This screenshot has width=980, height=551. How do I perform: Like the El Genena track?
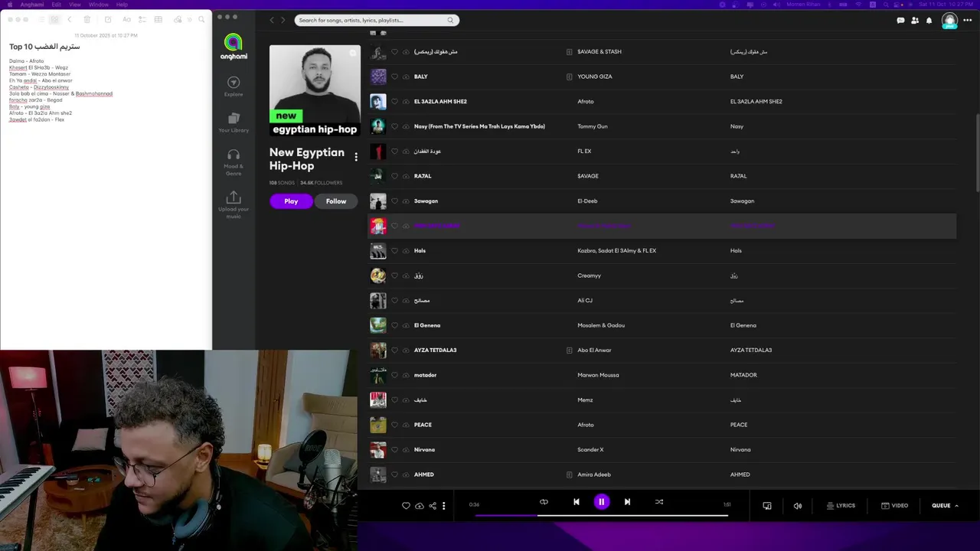pyautogui.click(x=394, y=325)
